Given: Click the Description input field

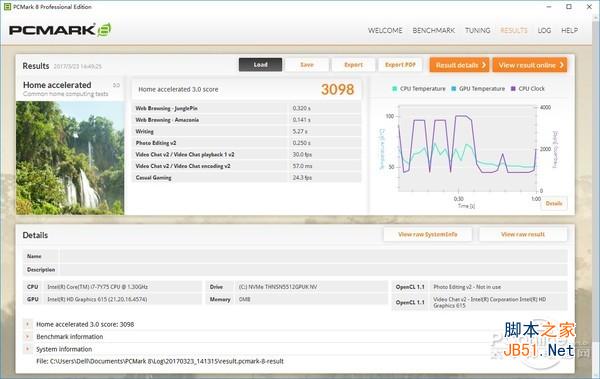Looking at the screenshot, I should pos(313,270).
